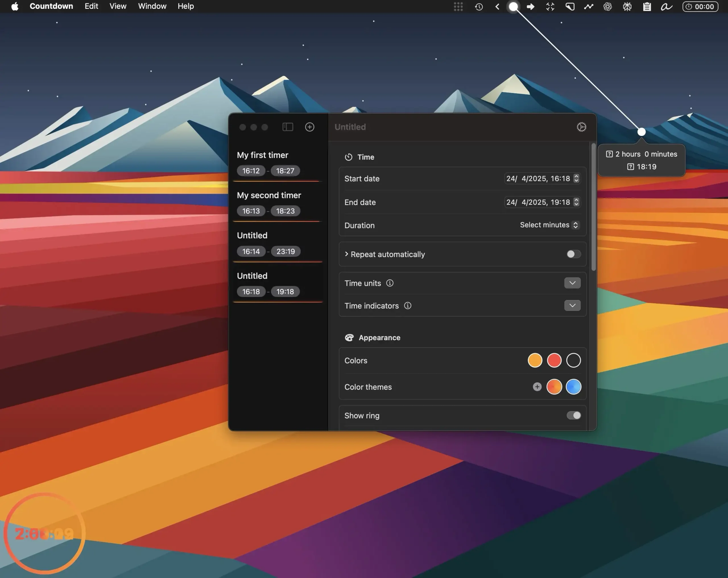728x578 pixels.
Task: Enable the Repeat automatically switch
Action: (573, 254)
